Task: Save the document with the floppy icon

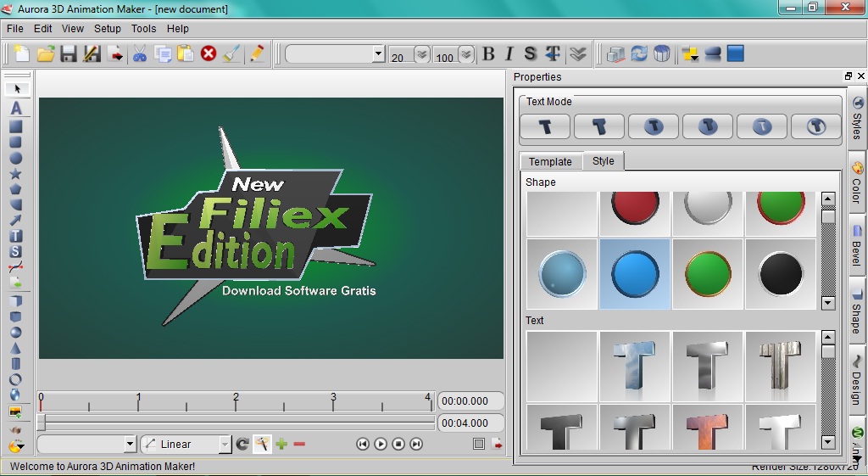Action: 69,53
